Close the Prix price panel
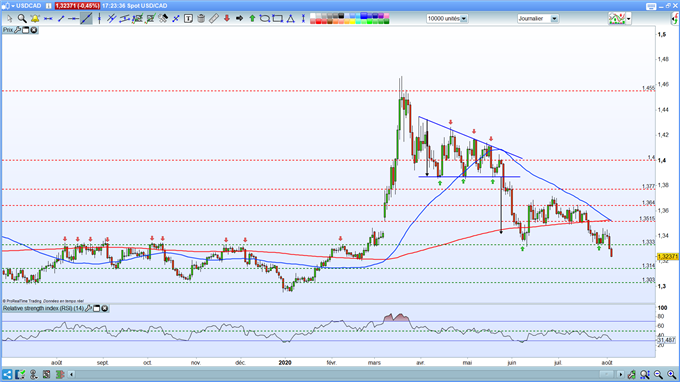Viewport: 680px width, 382px height. (34, 30)
